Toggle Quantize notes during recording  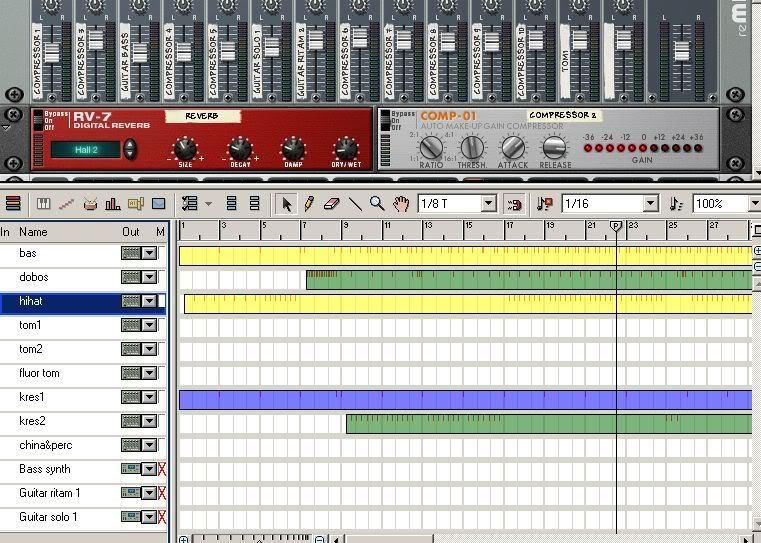[545, 204]
